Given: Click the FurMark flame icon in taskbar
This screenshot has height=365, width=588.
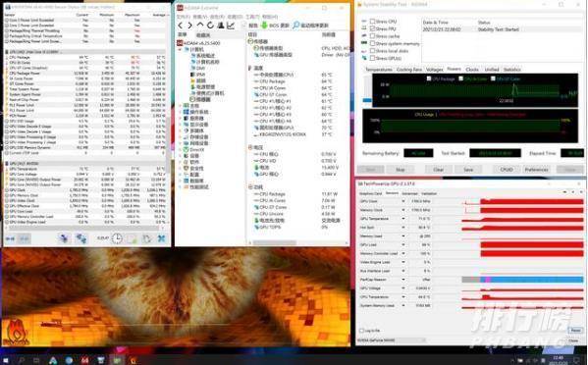Looking at the screenshot, I should pyautogui.click(x=134, y=360).
